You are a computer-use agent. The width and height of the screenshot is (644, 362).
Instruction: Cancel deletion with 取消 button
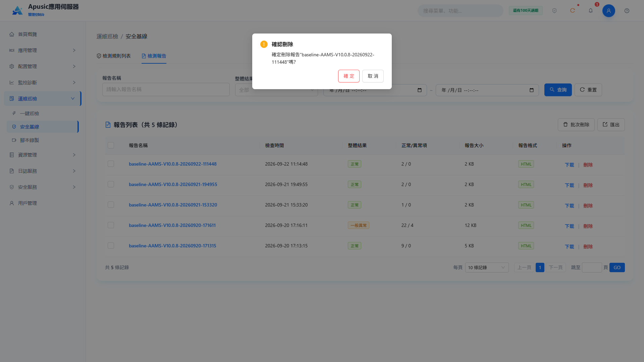click(x=373, y=76)
